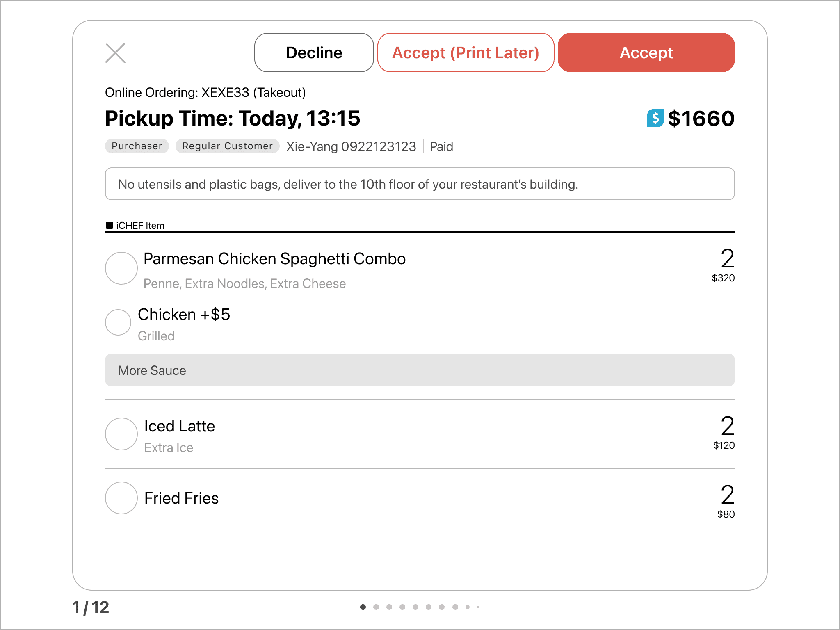Select the first page indicator dot
This screenshot has width=840, height=630.
click(363, 607)
